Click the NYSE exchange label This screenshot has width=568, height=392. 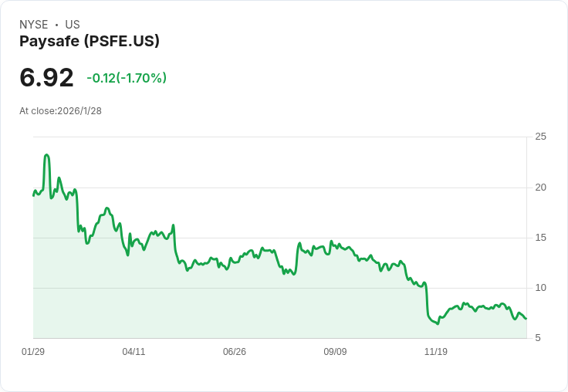[x=34, y=25]
